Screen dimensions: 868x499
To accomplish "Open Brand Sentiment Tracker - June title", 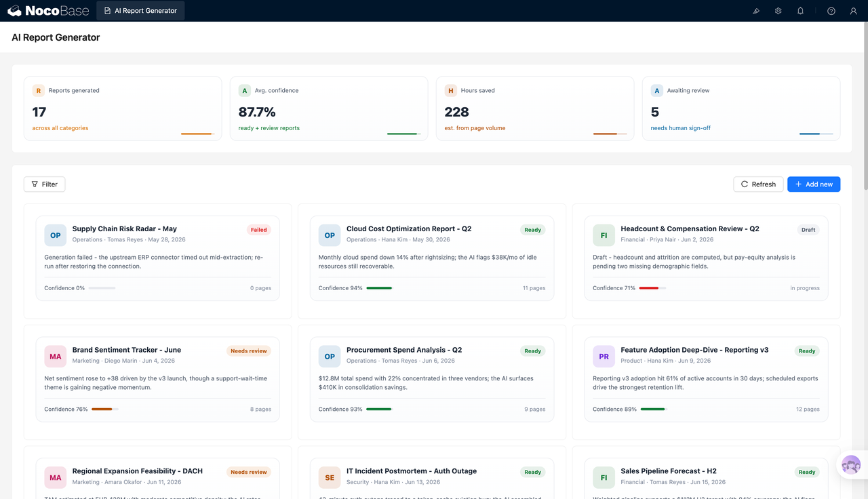I will pyautogui.click(x=127, y=351).
